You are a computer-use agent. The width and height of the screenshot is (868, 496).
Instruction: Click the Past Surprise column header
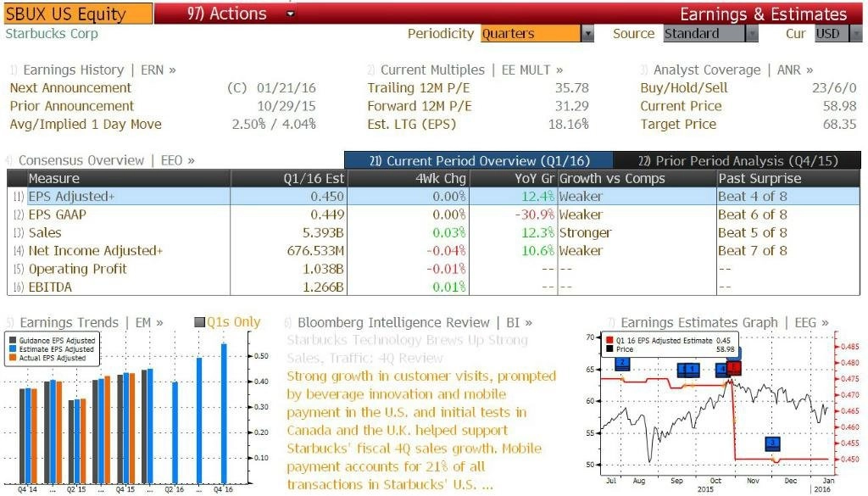788,178
